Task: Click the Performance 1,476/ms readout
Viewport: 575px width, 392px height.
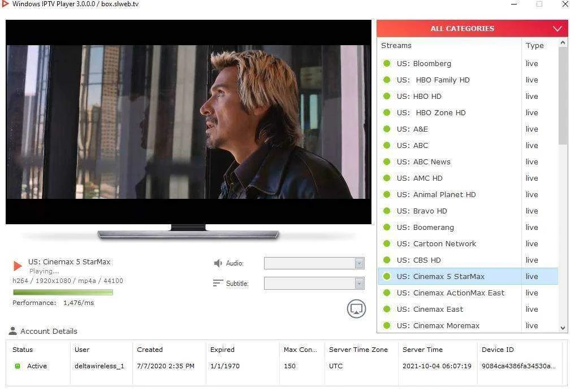Action: point(53,303)
